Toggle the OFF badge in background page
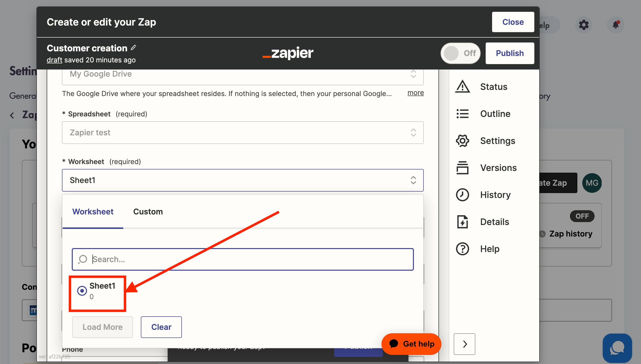641x364 pixels. coord(582,216)
